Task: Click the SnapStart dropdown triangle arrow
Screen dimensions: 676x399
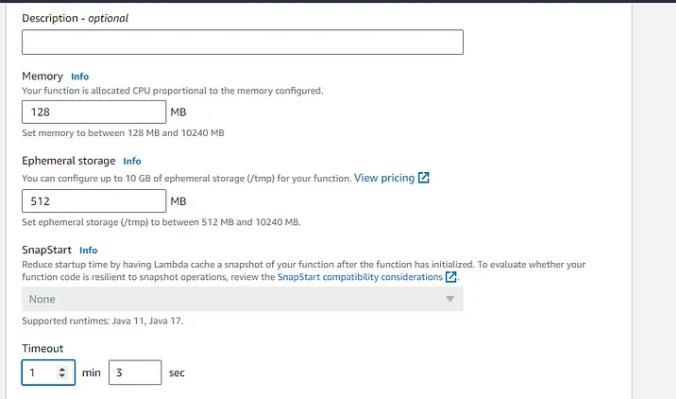Action: tap(450, 299)
